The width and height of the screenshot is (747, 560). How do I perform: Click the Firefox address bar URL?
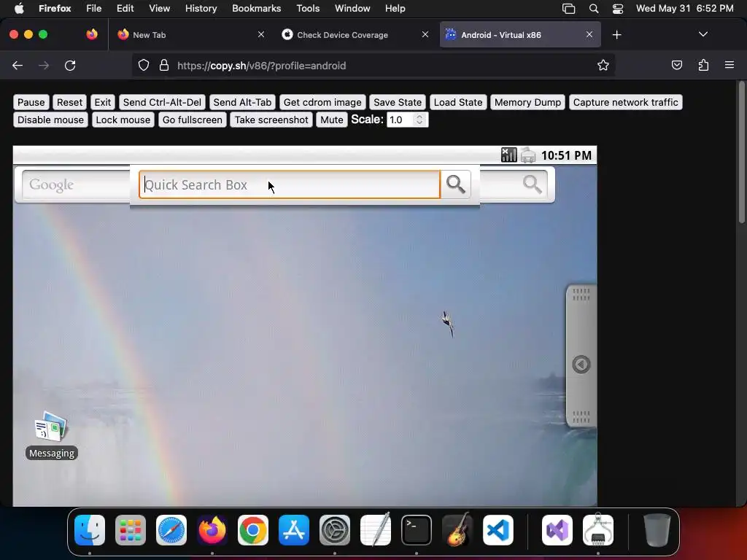tap(262, 66)
